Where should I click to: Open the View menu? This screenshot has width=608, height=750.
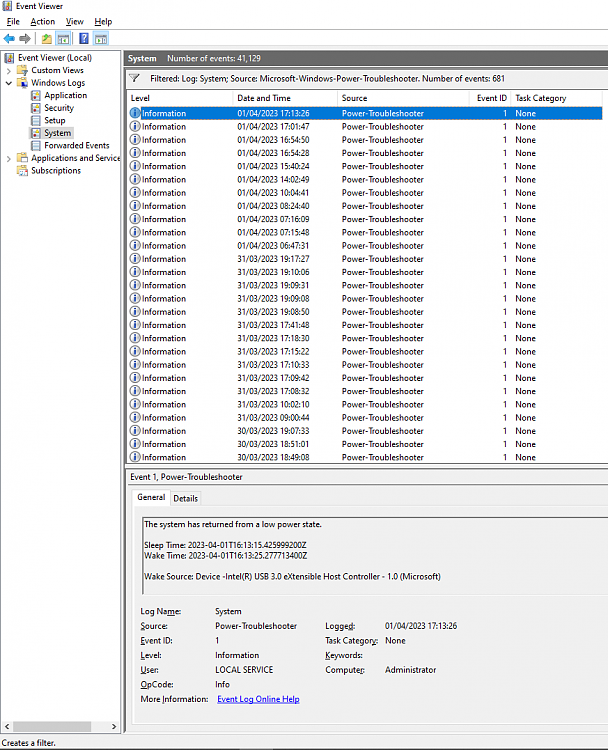[x=75, y=21]
